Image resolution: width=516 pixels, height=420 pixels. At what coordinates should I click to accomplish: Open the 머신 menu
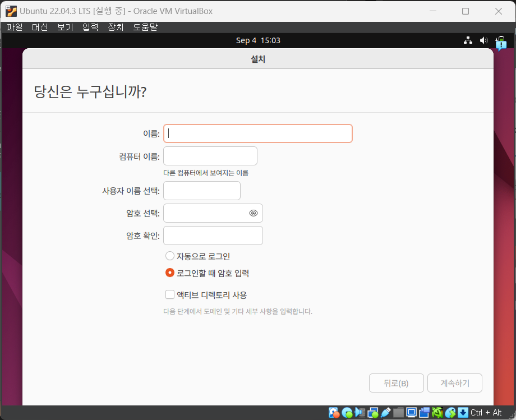(x=40, y=27)
